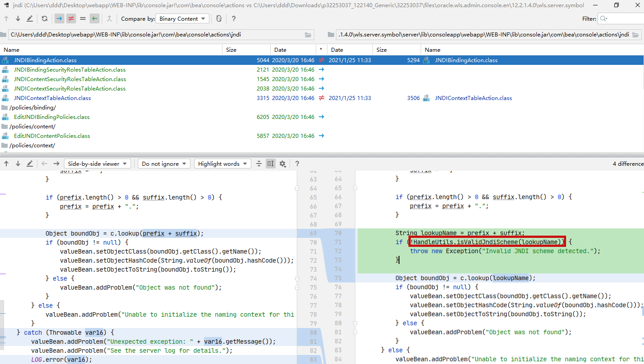The width and height of the screenshot is (644, 364).
Task: Toggle show different files filter (red not-equal)
Action: pyautogui.click(x=71, y=18)
